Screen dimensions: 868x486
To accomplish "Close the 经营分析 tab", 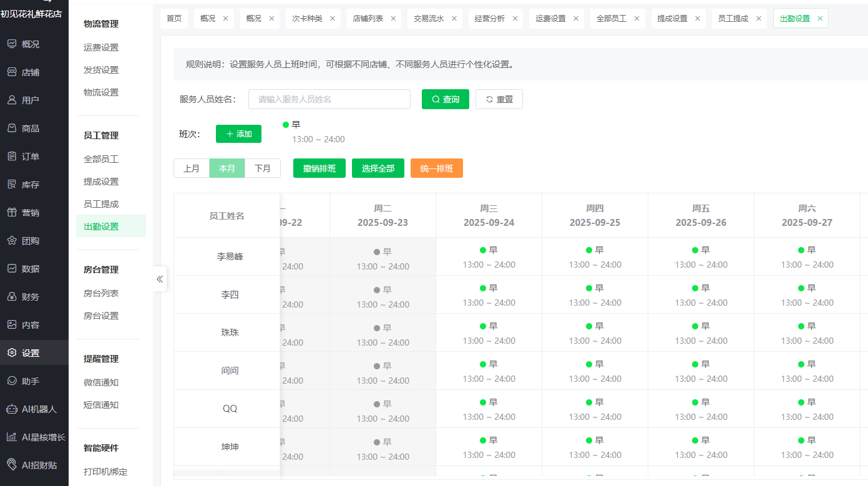I will [515, 19].
